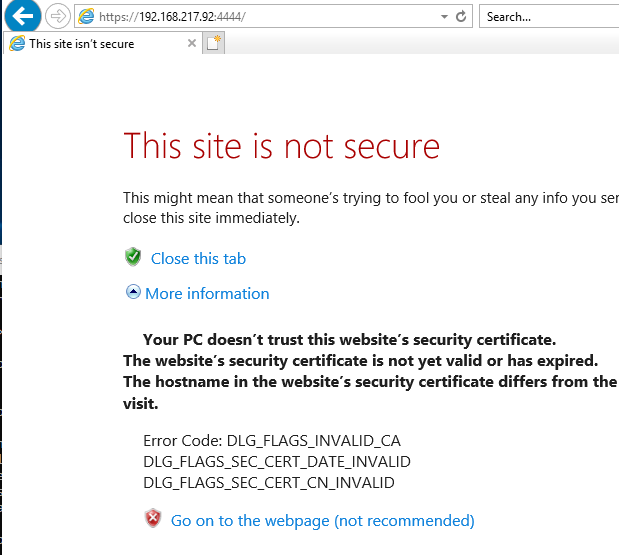Click the DLG_FLAGS_INVALID_CA error code text
The height and width of the screenshot is (555, 619).
coord(272,440)
